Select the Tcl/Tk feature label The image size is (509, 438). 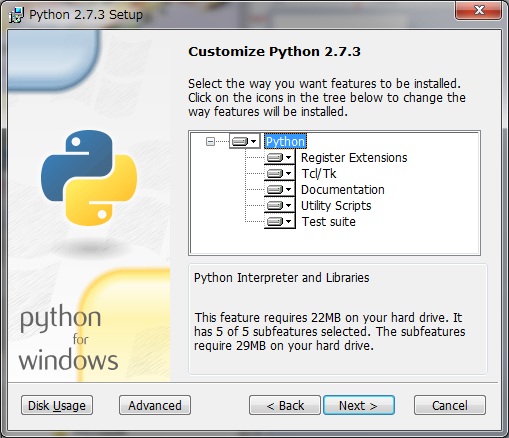319,173
